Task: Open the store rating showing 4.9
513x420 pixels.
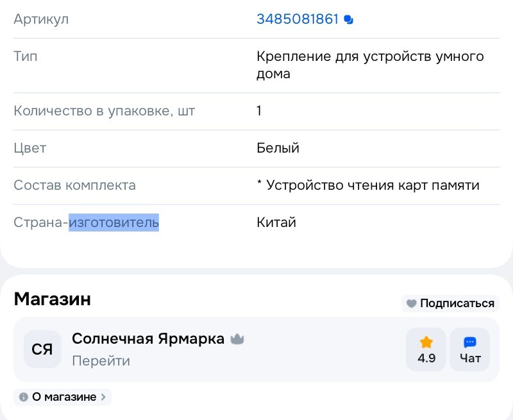Action: [x=426, y=349]
